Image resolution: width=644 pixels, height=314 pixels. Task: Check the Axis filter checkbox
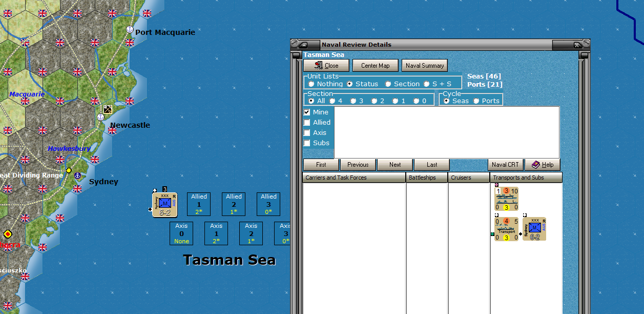coord(307,132)
